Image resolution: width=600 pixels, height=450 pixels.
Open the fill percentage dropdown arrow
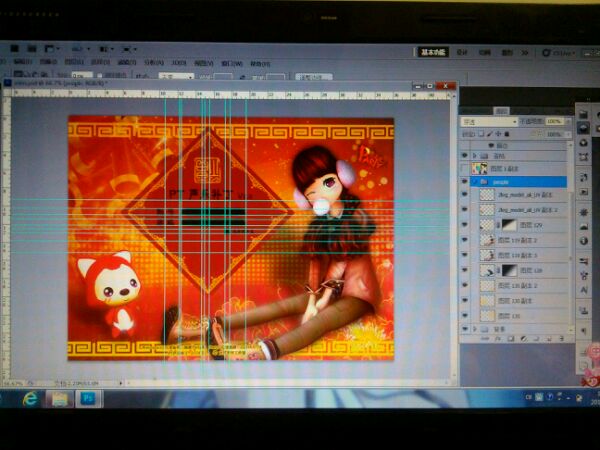click(x=567, y=134)
